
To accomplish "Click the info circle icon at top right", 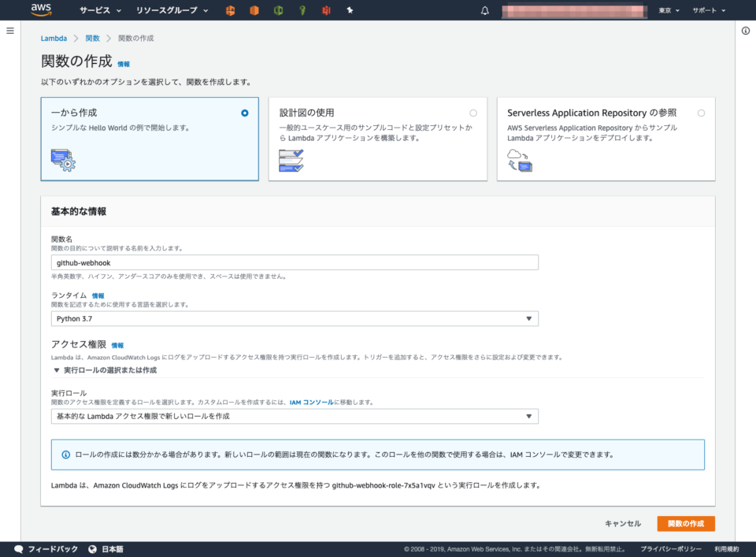I will pos(745,32).
